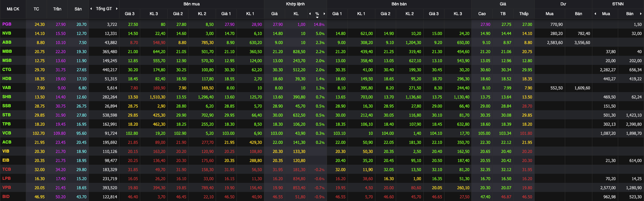Screen dimensions: 644x201
Task: Select ACB ticker in list
Action: pyautogui.click(x=7, y=142)
